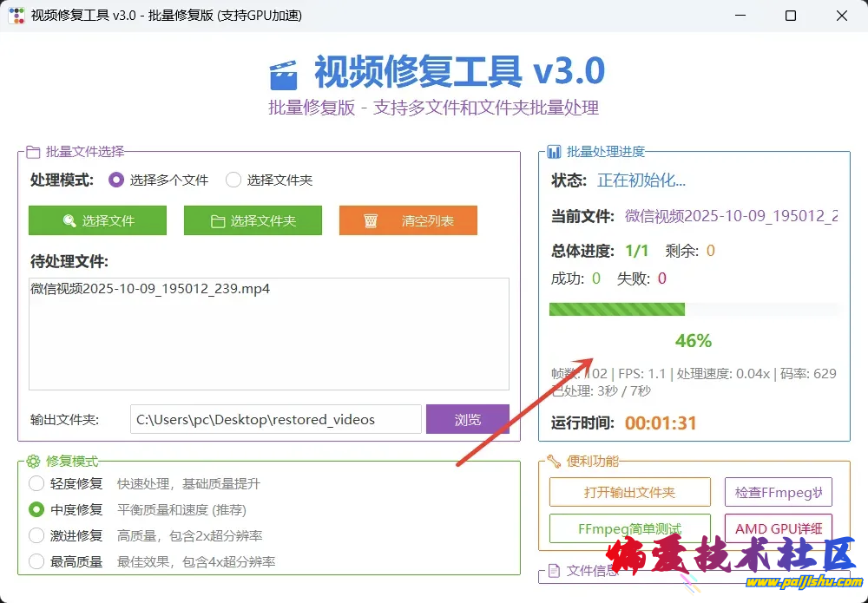This screenshot has height=603, width=868.
Task: Run the FFmpeg简单测试 button
Action: pyautogui.click(x=629, y=528)
